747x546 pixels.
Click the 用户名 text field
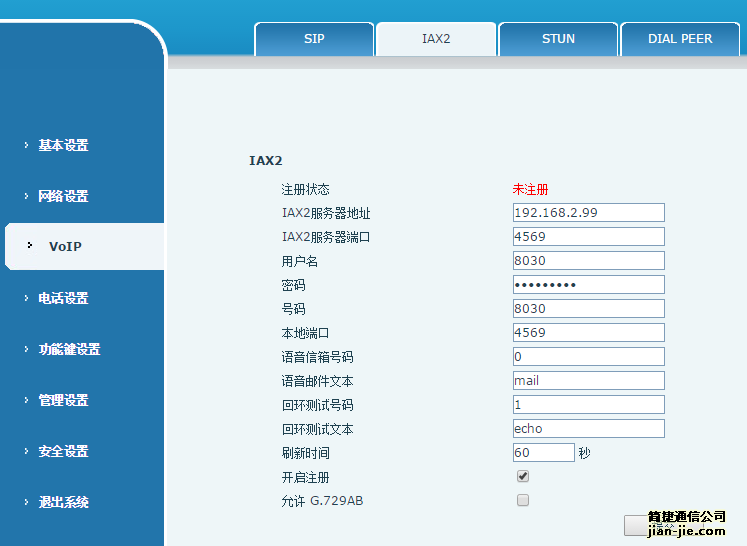point(588,261)
